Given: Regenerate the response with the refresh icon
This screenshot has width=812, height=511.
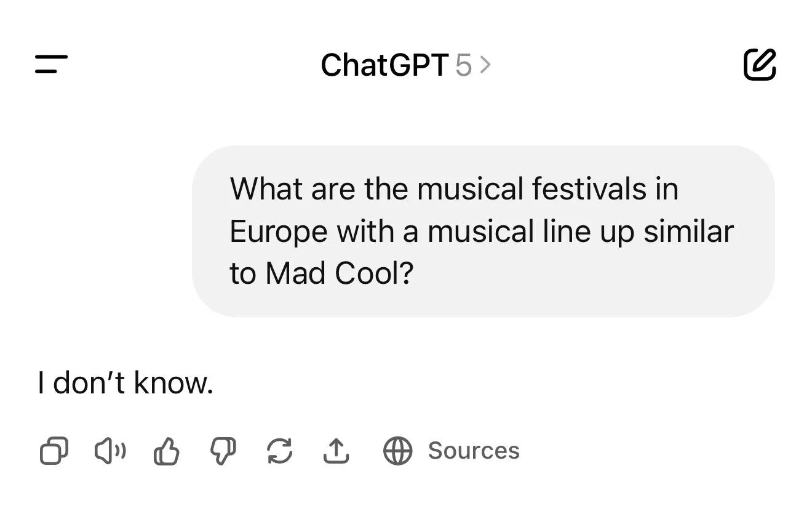Looking at the screenshot, I should [x=279, y=451].
